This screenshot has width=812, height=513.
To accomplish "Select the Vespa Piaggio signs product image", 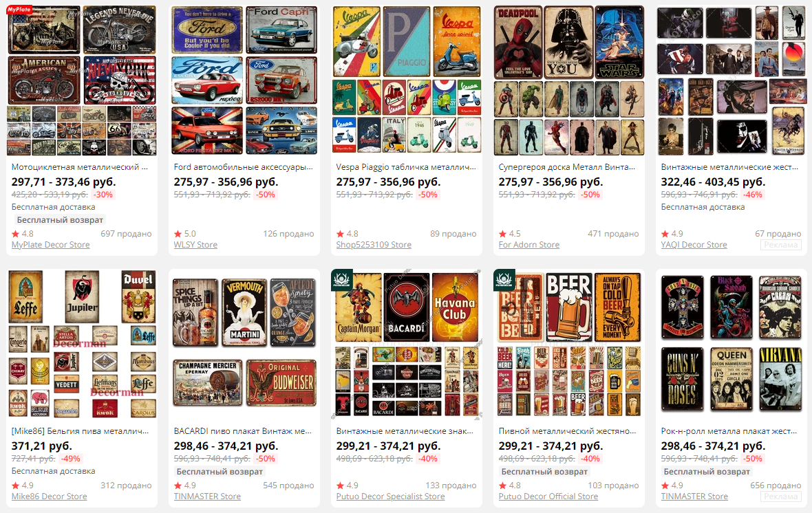I will (407, 80).
